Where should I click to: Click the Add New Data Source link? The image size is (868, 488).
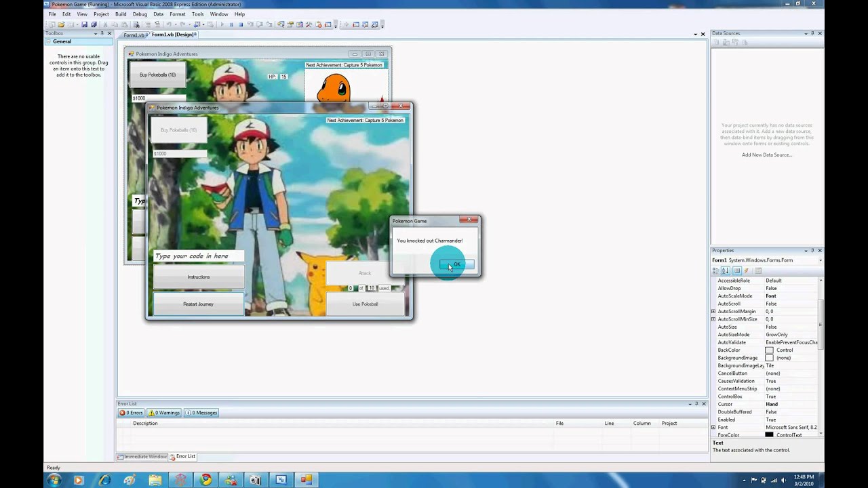tap(767, 155)
